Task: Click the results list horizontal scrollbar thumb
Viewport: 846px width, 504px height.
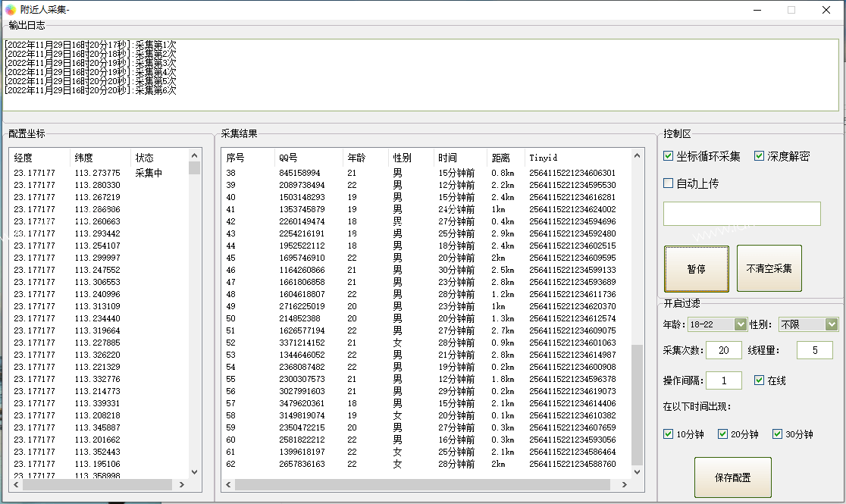Action: pos(422,484)
